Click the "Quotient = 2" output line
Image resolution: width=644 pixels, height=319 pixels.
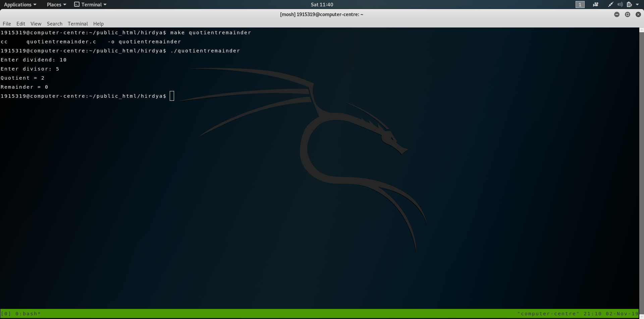coord(22,78)
